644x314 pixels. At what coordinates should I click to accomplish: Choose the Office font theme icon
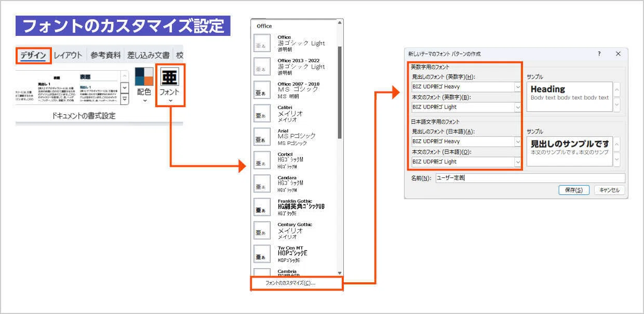click(x=262, y=43)
